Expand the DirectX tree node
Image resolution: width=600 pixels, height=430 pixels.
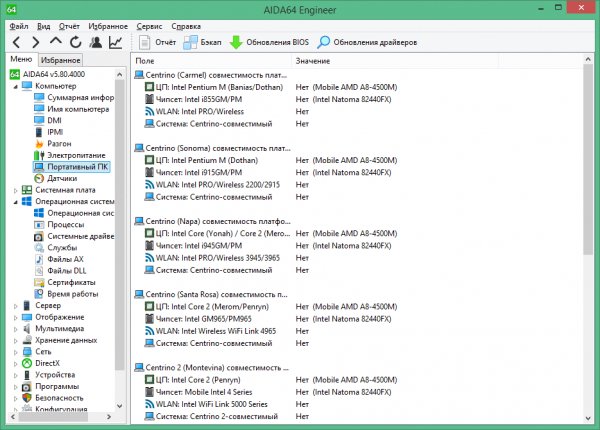16,363
